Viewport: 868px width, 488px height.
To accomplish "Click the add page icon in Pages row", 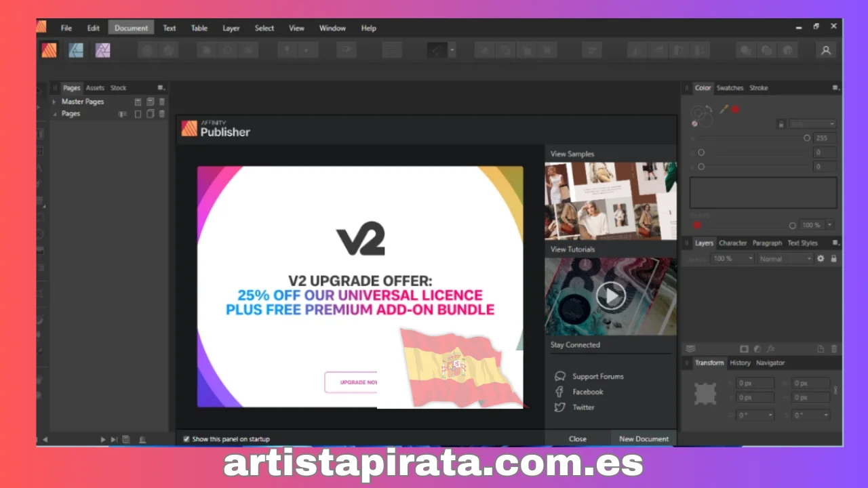I will (x=138, y=114).
